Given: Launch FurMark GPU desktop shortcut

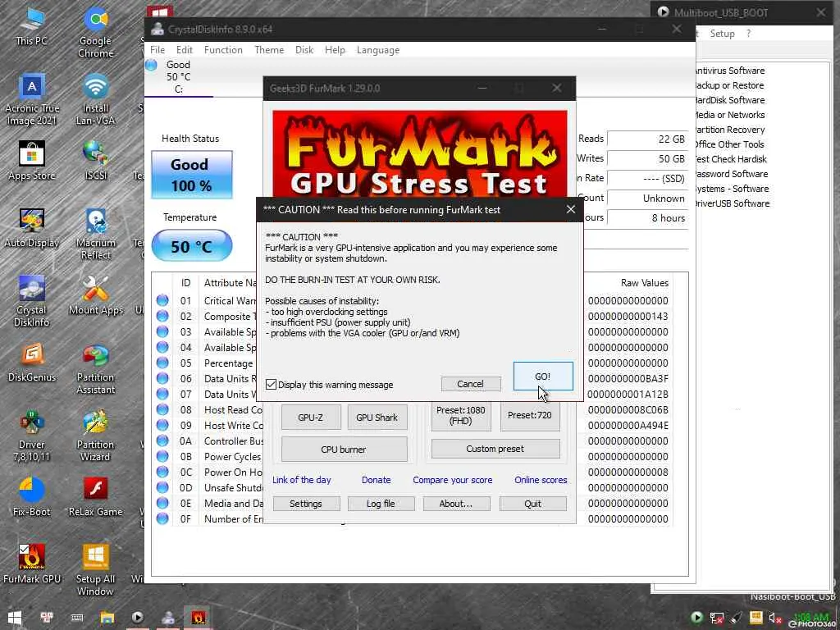Looking at the screenshot, I should pyautogui.click(x=32, y=564).
